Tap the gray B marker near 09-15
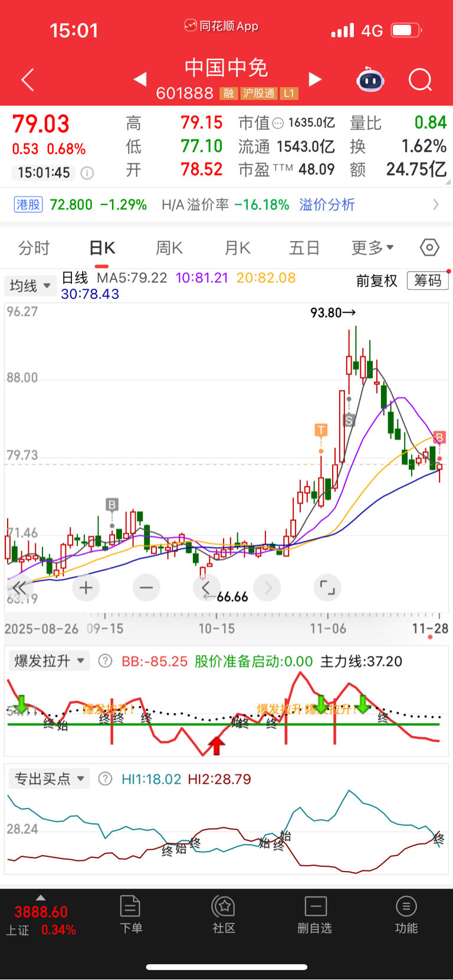Screen dimensions: 453x980 (x=112, y=504)
